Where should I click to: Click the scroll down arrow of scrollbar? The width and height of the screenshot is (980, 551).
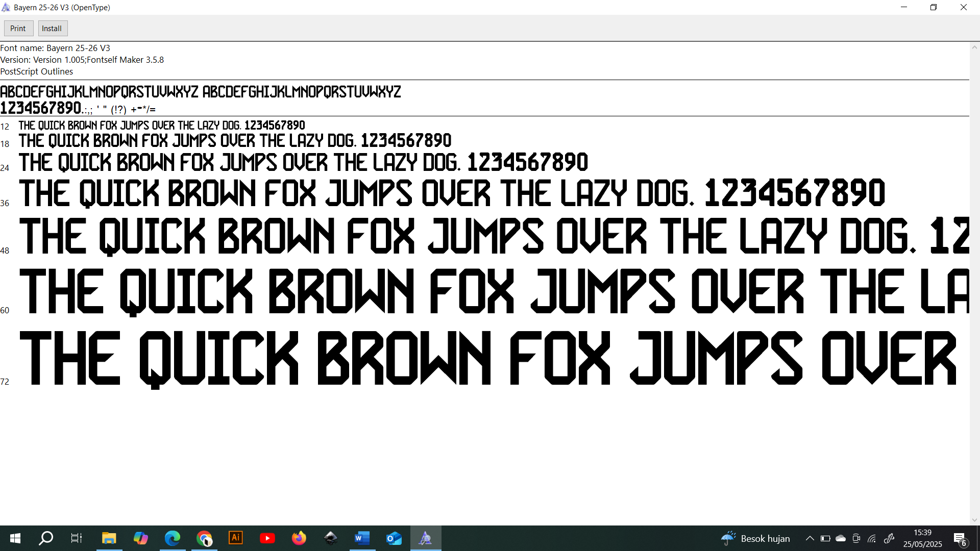click(974, 520)
